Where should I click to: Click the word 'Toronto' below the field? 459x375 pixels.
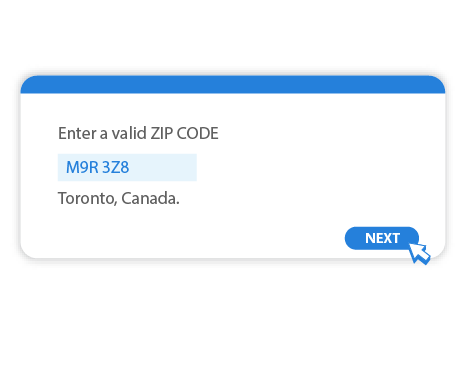click(87, 198)
